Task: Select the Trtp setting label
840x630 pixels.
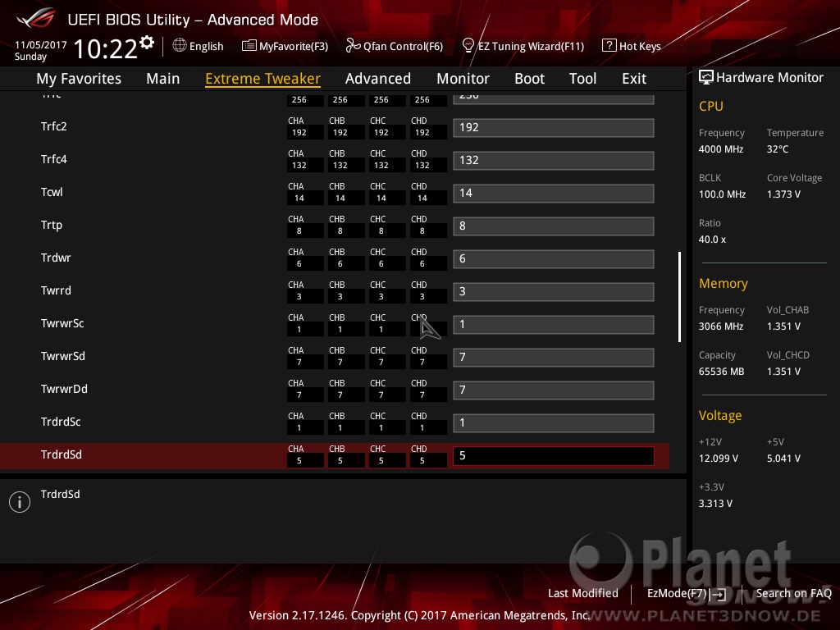Action: 52,225
